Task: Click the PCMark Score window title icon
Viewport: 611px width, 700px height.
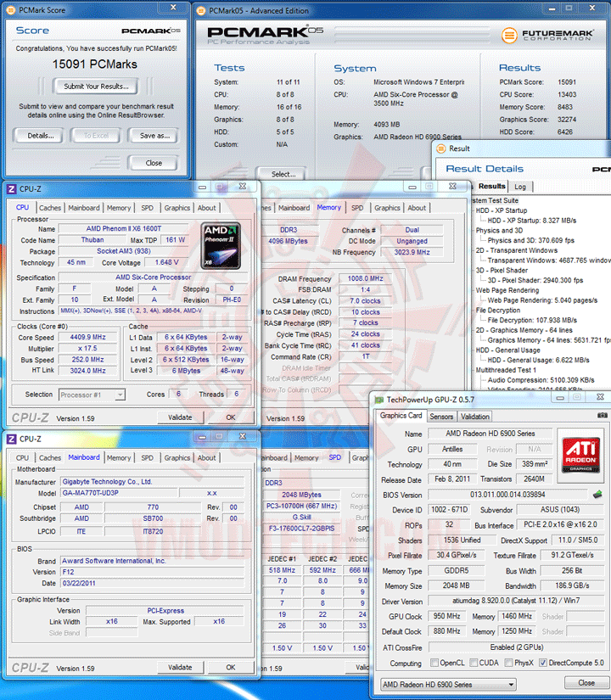Action: click(11, 10)
